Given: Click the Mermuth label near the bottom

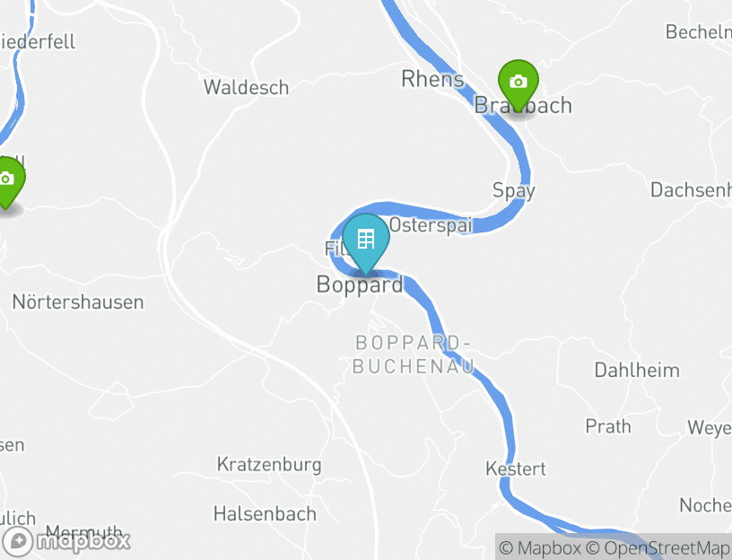Looking at the screenshot, I should [84, 531].
